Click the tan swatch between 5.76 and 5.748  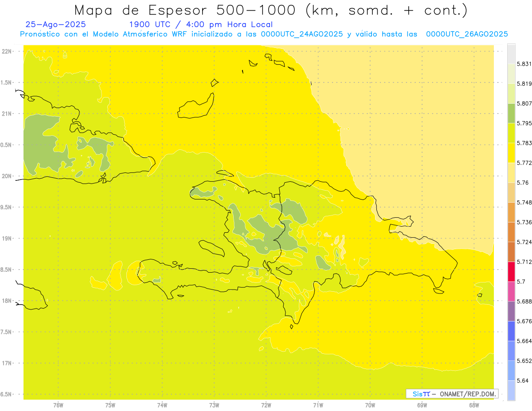tap(511, 192)
